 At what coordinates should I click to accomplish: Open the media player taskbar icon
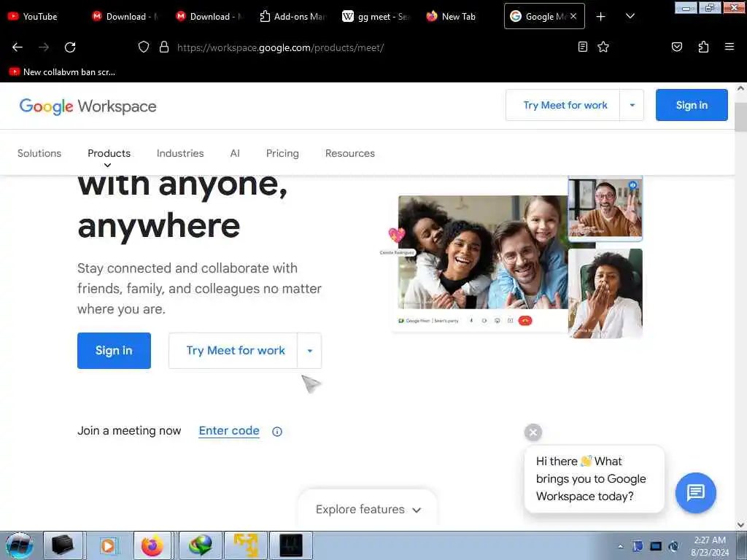108,545
